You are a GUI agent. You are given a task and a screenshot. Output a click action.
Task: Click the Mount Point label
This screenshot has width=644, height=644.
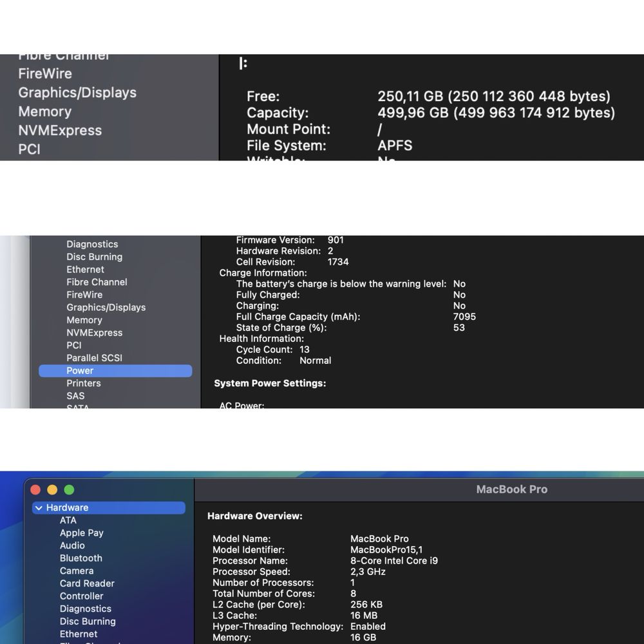[x=289, y=129]
